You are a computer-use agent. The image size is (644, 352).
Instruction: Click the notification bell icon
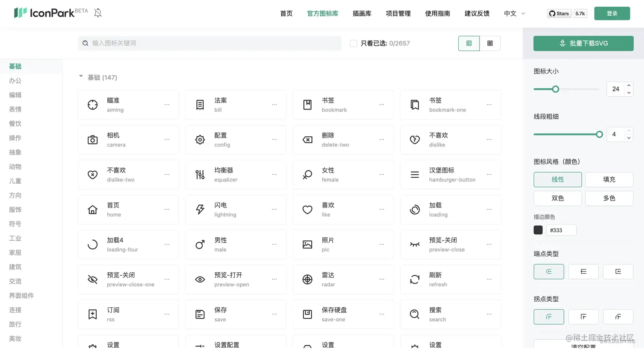(x=98, y=13)
